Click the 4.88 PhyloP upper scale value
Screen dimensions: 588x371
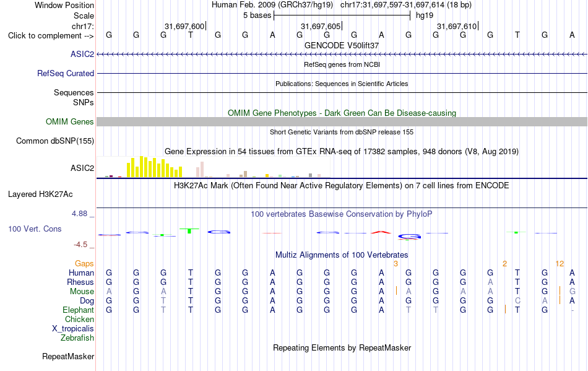79,214
